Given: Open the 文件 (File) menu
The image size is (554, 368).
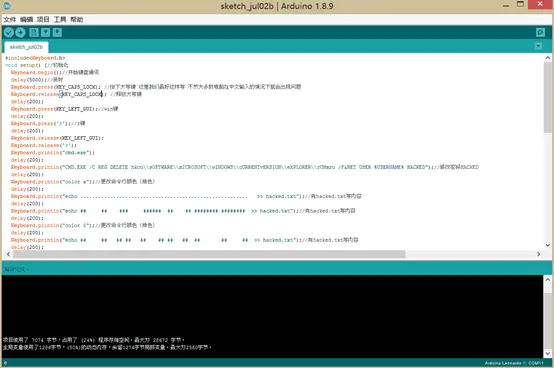Looking at the screenshot, I should click(10, 19).
